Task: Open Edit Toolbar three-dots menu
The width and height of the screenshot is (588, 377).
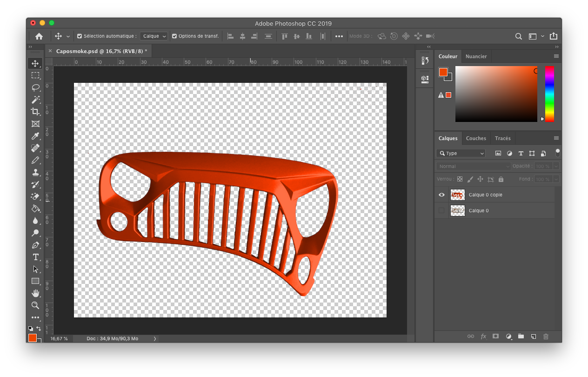Action: point(35,317)
